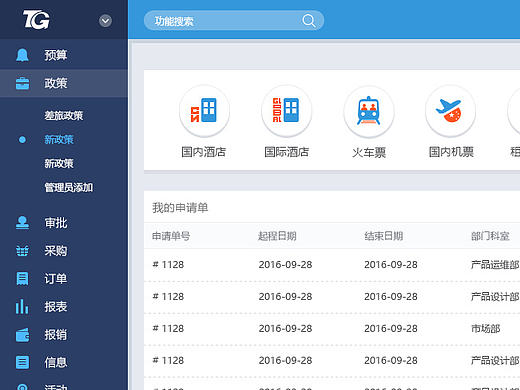Click the 国内机票 label
This screenshot has height=390, width=520.
[451, 152]
